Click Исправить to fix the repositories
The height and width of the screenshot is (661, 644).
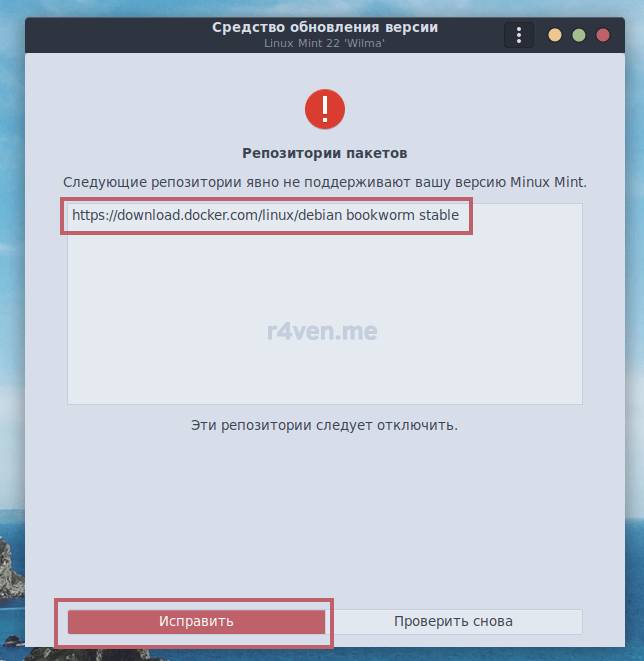[x=196, y=621]
